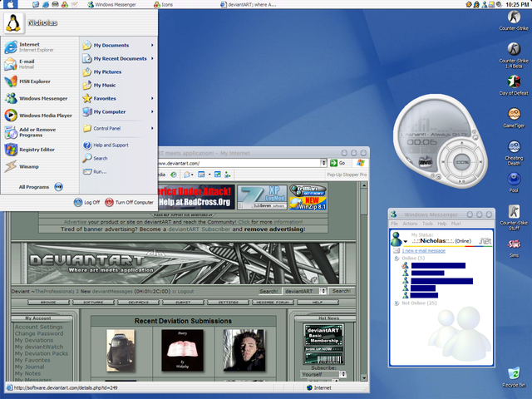Click the Winamp volume knob center
This screenshot has height=399, width=532.
pos(461,162)
